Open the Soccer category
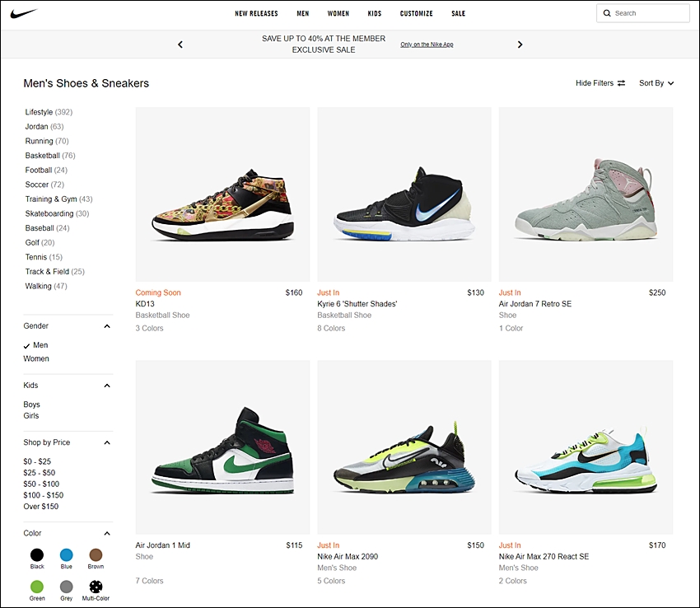This screenshot has height=608, width=700. tap(44, 185)
